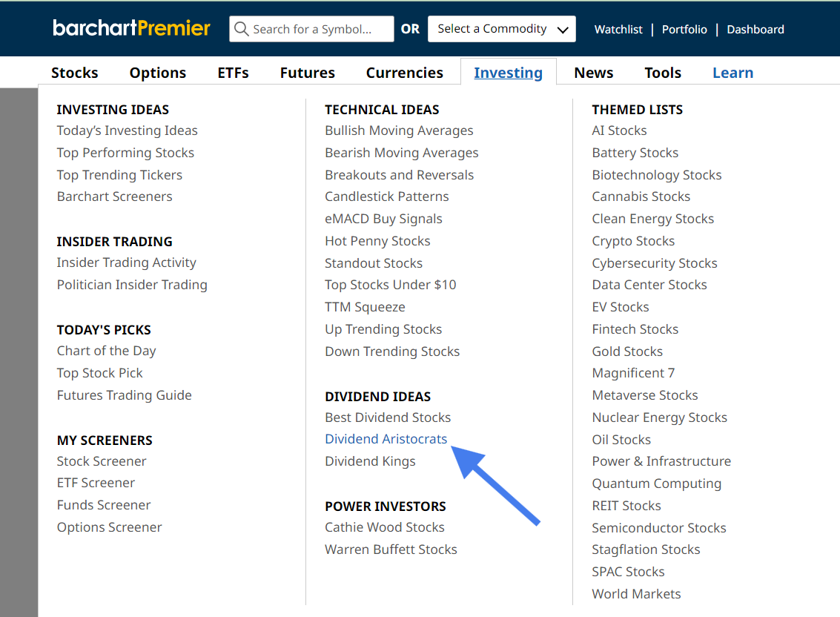Open Barchart Screeners
840x617 pixels.
[x=115, y=197]
